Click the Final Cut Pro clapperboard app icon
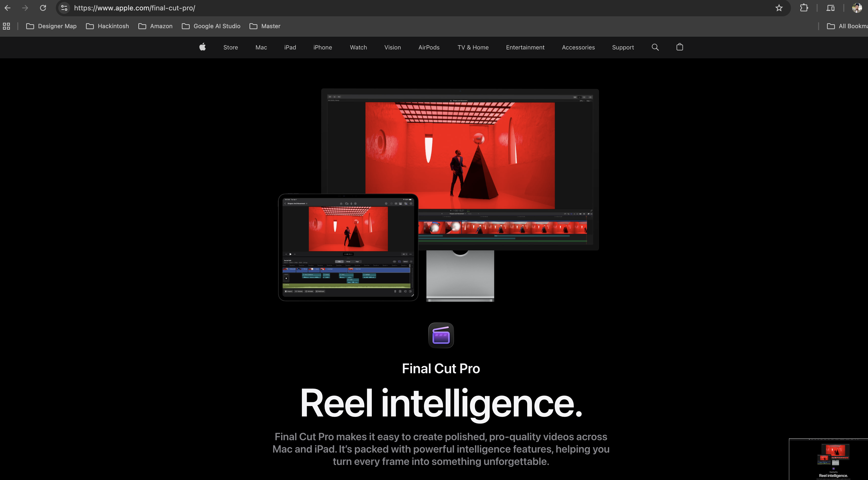The image size is (868, 480). pos(441,335)
